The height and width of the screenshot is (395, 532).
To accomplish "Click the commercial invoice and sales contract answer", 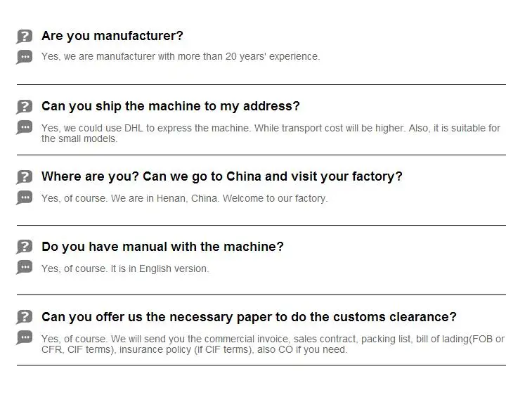I will click(x=273, y=344).
